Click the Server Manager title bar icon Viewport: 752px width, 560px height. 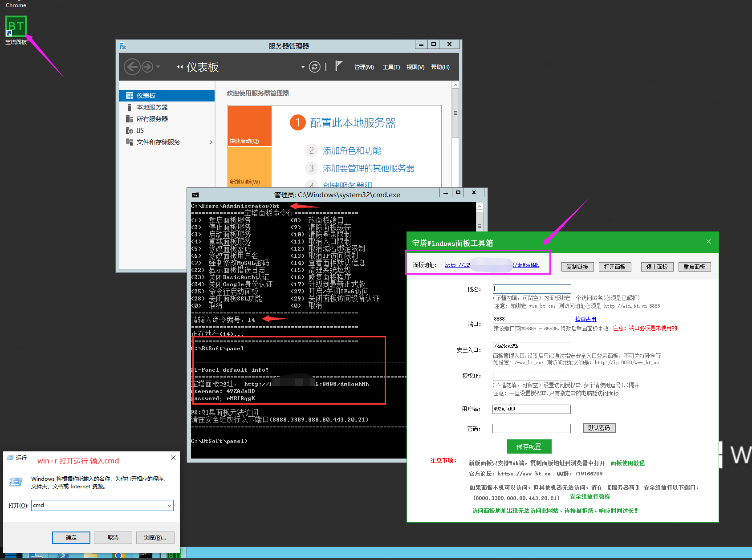(123, 46)
